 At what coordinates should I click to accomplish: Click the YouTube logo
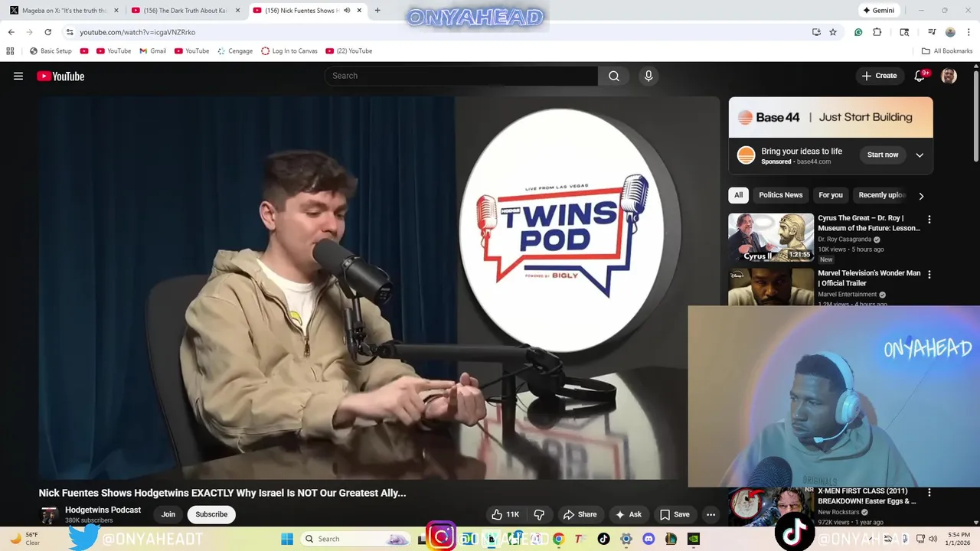60,76
